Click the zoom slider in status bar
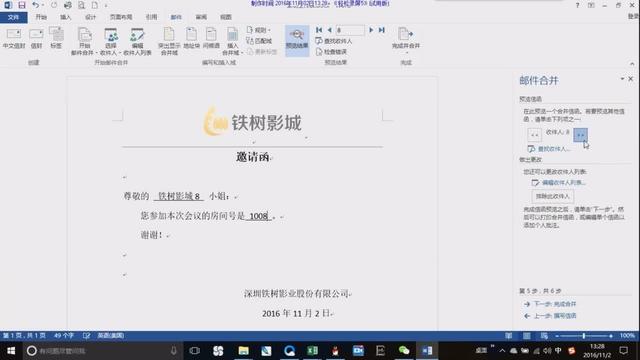 (x=584, y=336)
